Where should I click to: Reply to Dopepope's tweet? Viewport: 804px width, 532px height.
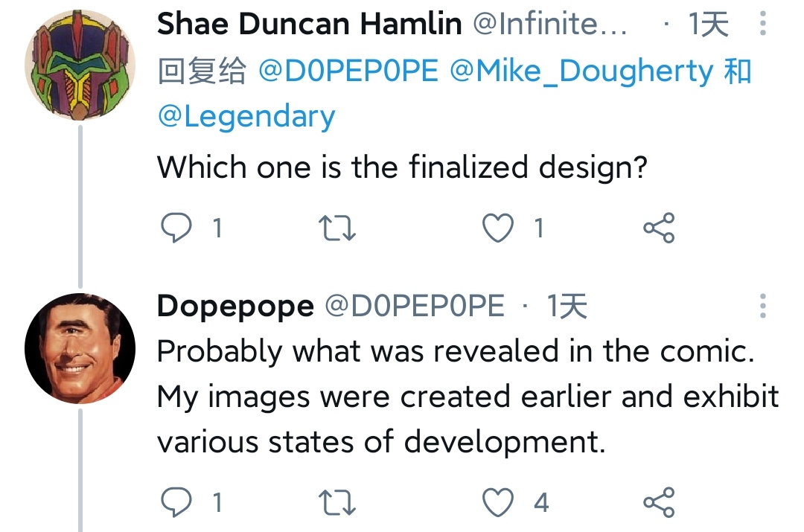(176, 501)
